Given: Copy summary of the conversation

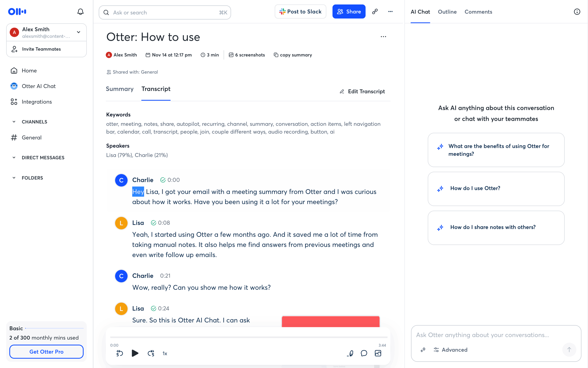Looking at the screenshot, I should click(x=293, y=55).
